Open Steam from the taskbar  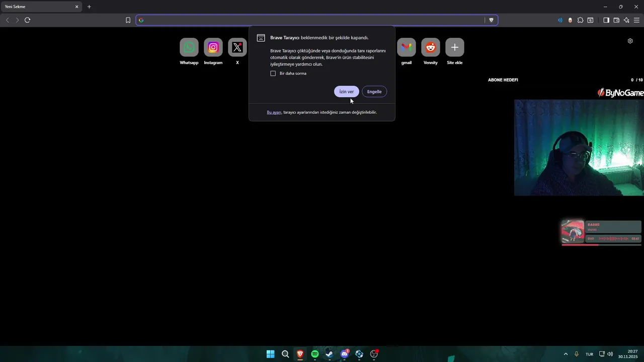pyautogui.click(x=330, y=354)
